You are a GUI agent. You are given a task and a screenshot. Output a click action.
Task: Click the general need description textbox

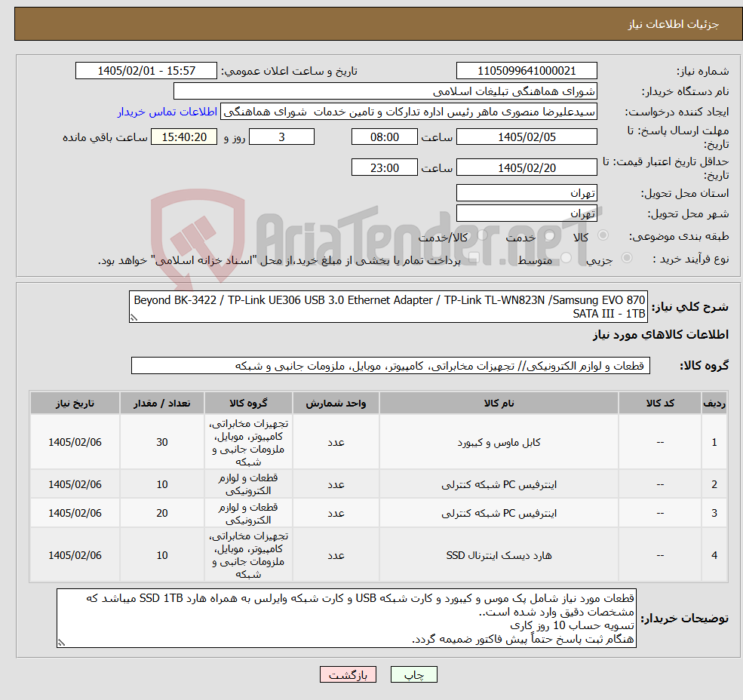(388, 307)
